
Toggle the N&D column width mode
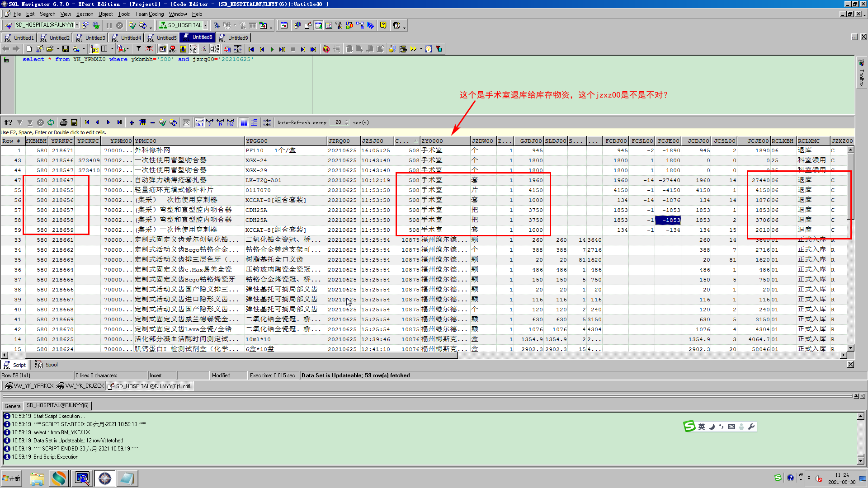click(x=230, y=122)
